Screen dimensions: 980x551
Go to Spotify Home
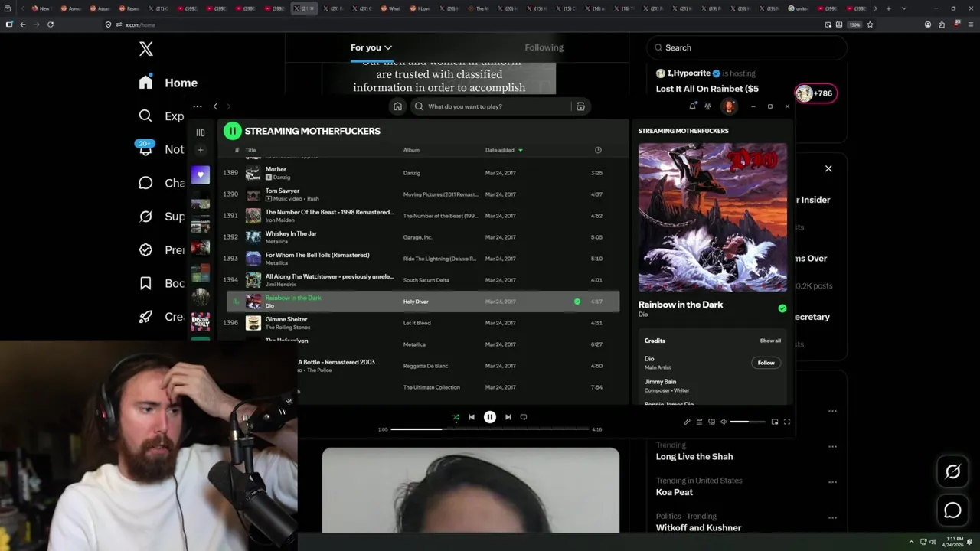(397, 106)
